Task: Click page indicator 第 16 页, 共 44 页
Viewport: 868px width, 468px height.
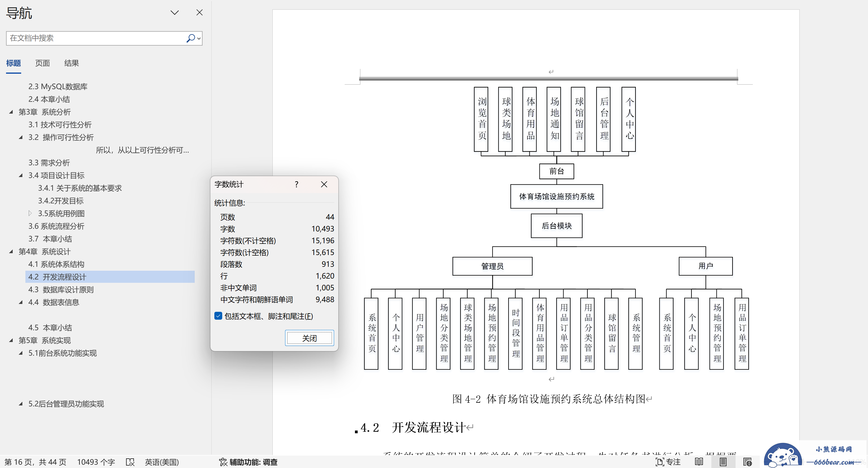Action: coord(35,462)
